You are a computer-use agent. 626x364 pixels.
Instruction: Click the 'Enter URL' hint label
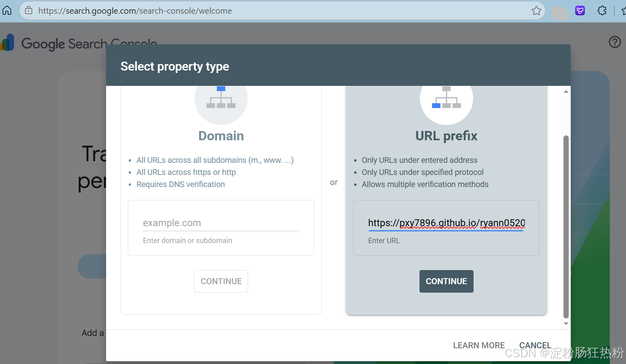[384, 241]
